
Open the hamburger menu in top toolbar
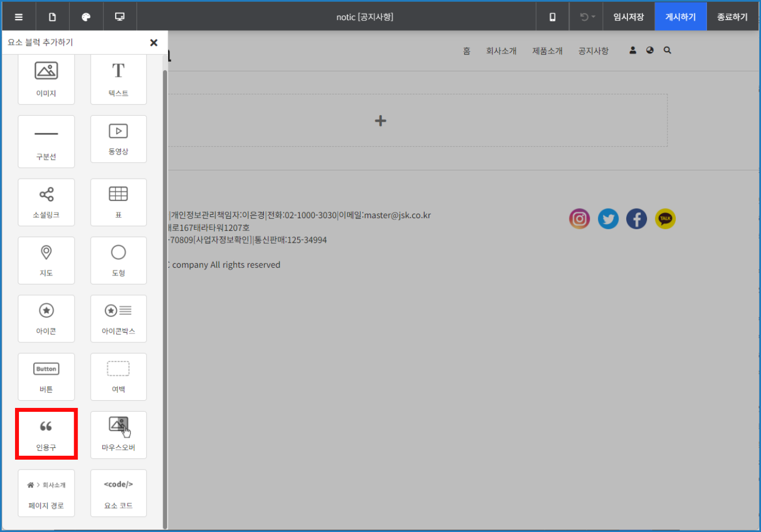(19, 17)
